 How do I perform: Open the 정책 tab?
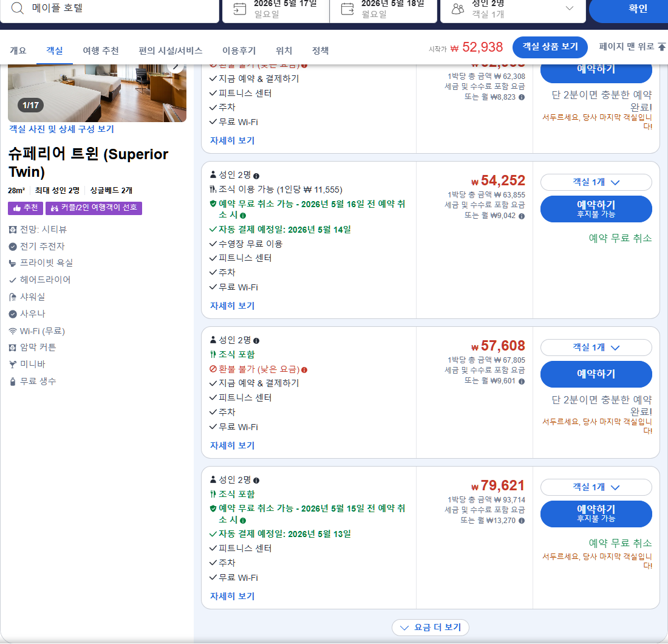click(321, 50)
